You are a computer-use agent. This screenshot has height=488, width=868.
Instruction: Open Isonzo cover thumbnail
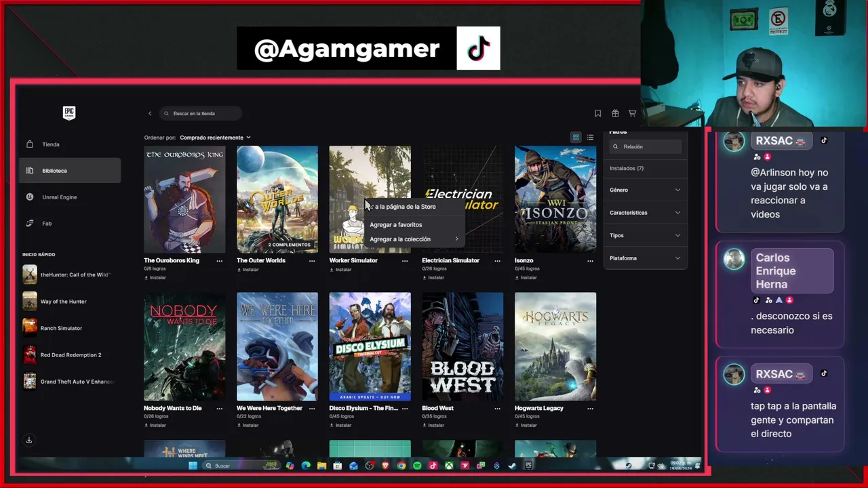point(555,199)
